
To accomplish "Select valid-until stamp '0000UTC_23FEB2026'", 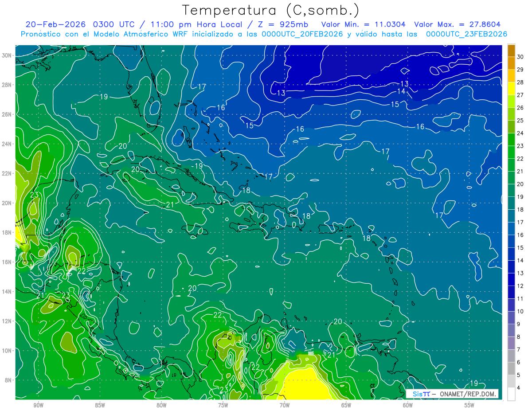I will [x=466, y=34].
